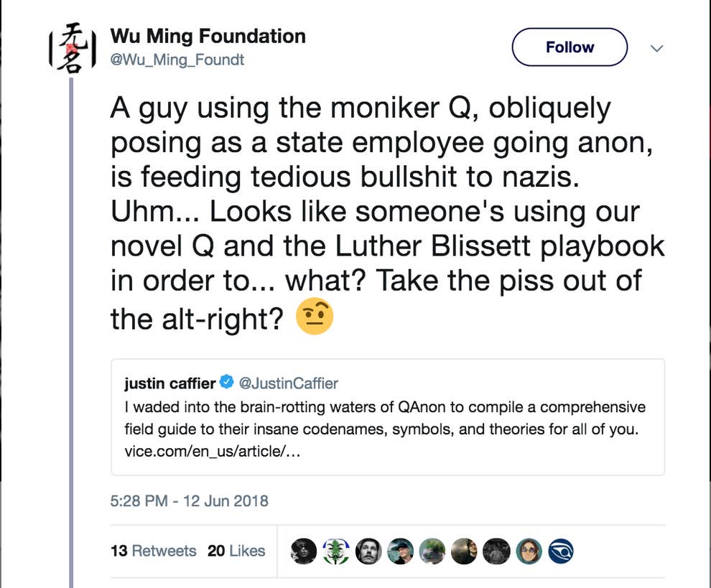This screenshot has height=588, width=711.
Task: Open the Wu Ming Foundation display name link
Action: 208,36
